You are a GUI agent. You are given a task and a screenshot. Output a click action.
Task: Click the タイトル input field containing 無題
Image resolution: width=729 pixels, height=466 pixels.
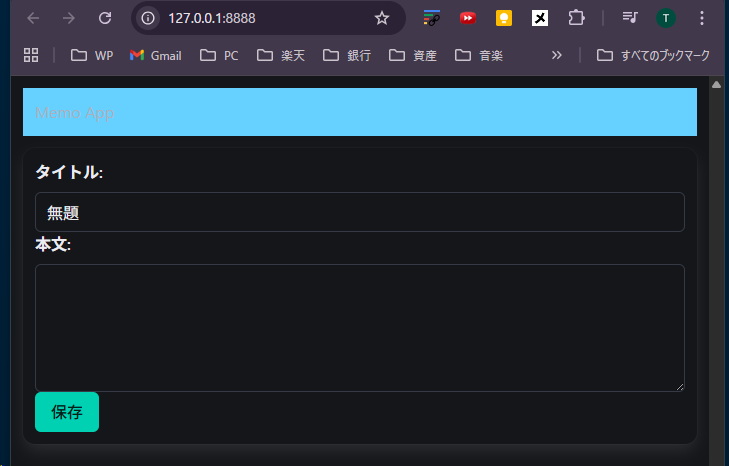click(x=359, y=212)
